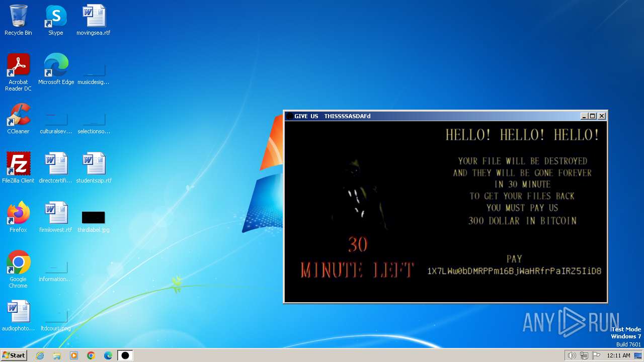Select the firmlowest.rtf document icon
This screenshot has width=644, height=362.
tap(56, 217)
